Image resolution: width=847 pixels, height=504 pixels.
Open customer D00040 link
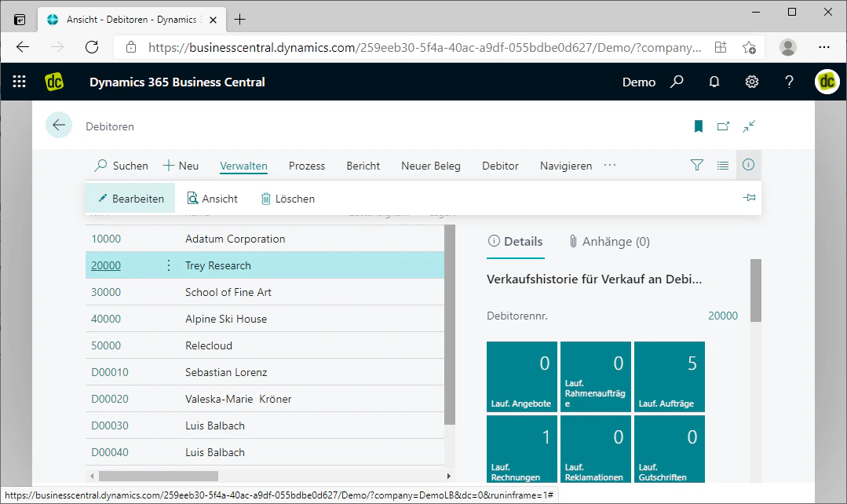tap(110, 452)
